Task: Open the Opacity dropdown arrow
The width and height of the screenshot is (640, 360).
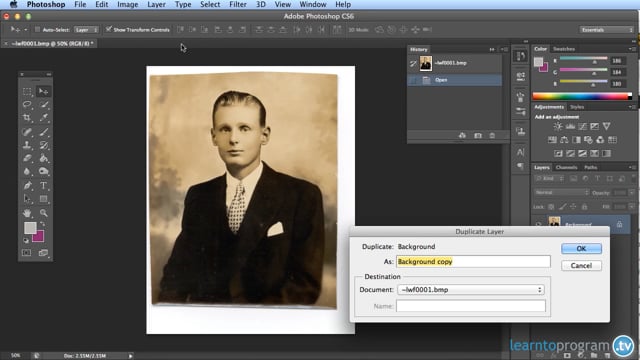Action: tap(632, 193)
